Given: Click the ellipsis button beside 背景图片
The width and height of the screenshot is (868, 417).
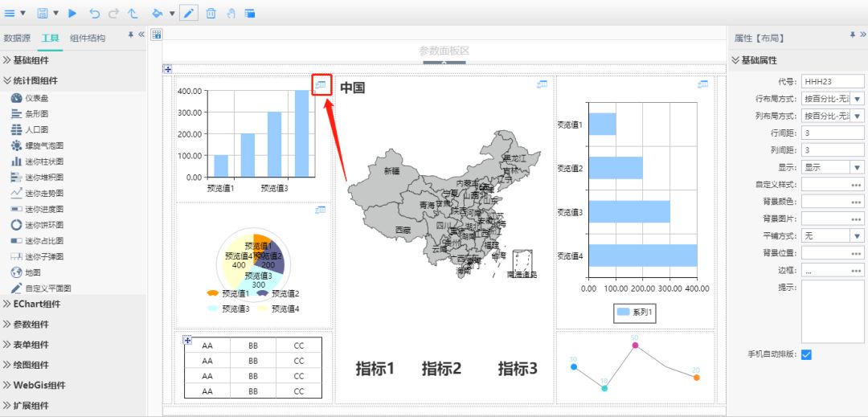Looking at the screenshot, I should click(x=856, y=219).
